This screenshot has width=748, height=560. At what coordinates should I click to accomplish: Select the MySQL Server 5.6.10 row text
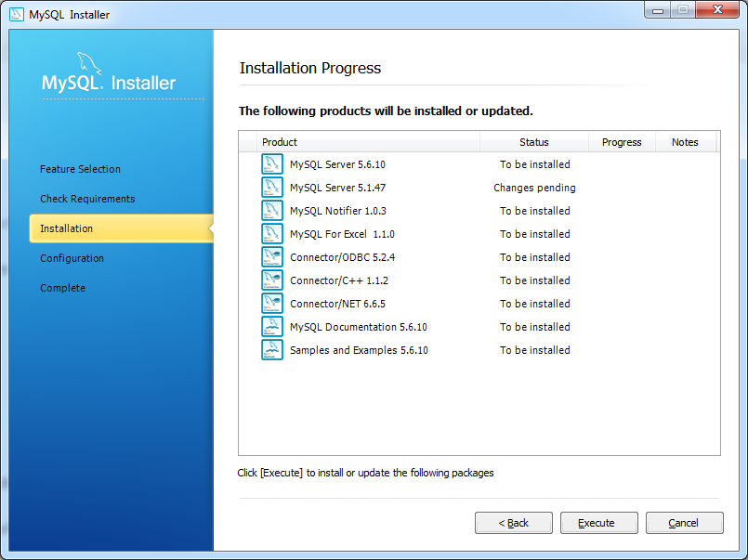337,164
